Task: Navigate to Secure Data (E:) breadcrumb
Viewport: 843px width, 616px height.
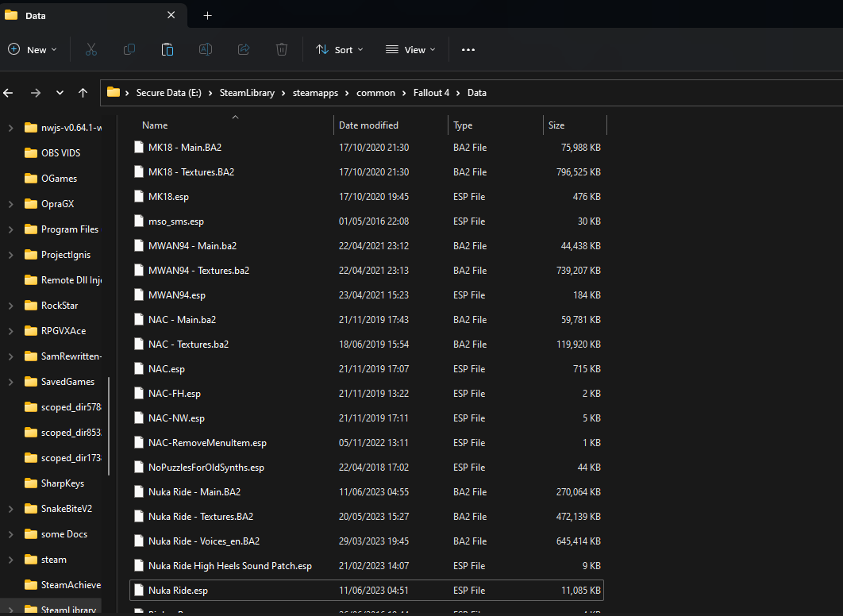Action: [169, 92]
